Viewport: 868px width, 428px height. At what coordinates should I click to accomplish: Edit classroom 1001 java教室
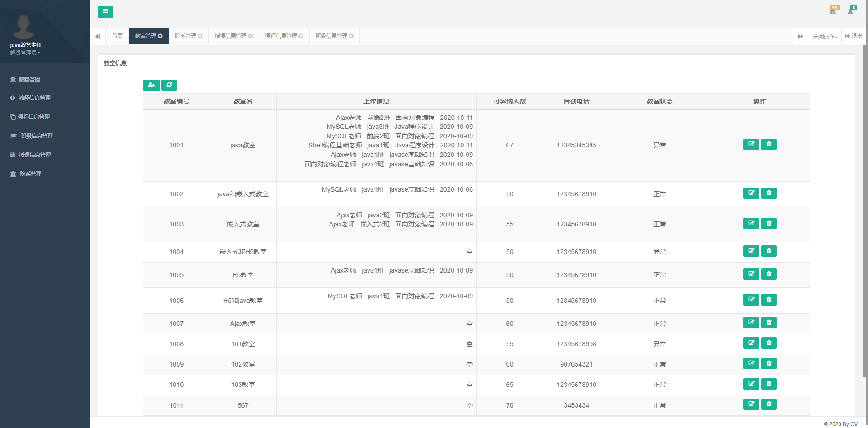tap(751, 145)
